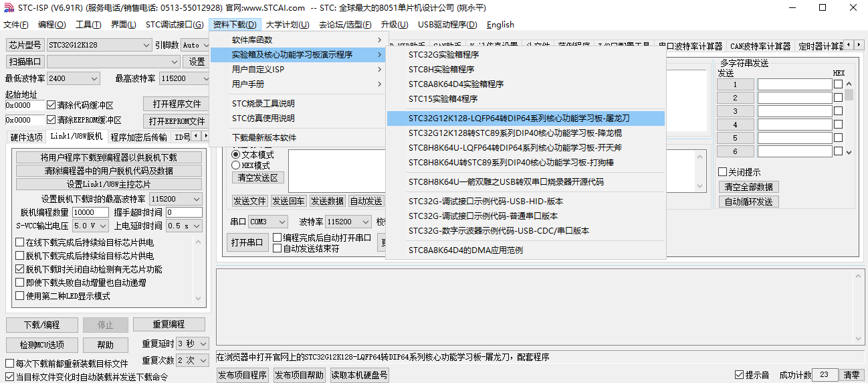Check the HEX box for send row 1
The height and width of the screenshot is (383, 868).
[838, 84]
